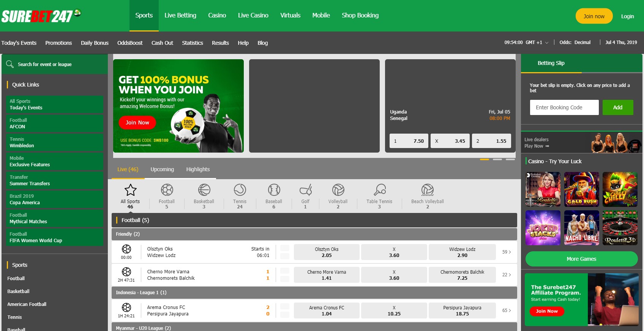Filter live events by Beach Volleyball icon
The height and width of the screenshot is (331, 644).
428,190
